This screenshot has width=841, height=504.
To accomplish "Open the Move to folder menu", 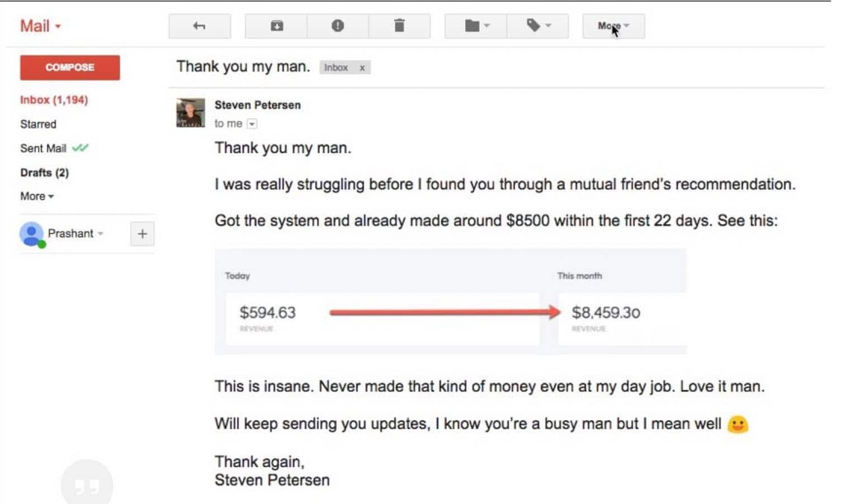I will (x=476, y=26).
